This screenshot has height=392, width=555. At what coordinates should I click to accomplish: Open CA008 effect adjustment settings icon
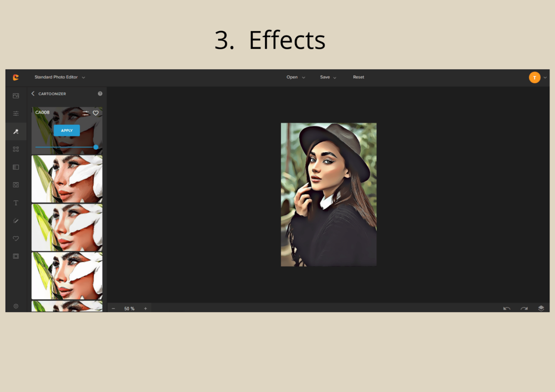(86, 113)
